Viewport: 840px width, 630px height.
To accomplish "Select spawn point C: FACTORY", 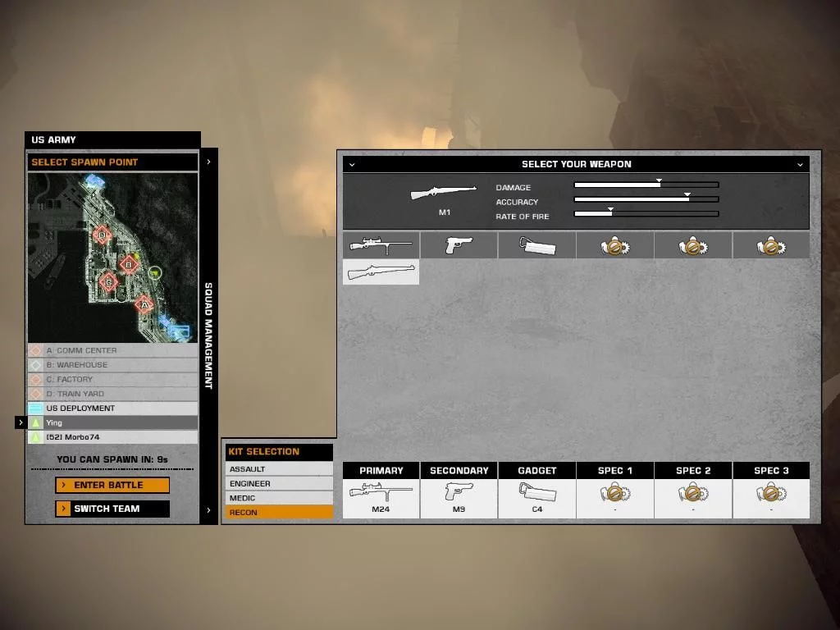I will tap(112, 379).
